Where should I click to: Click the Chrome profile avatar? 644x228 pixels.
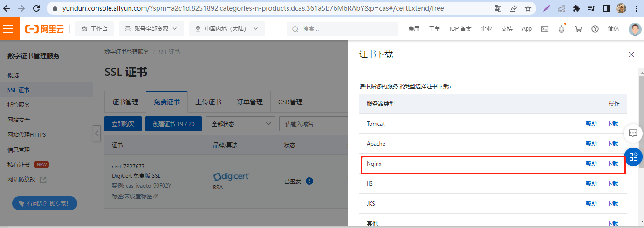(x=621, y=8)
